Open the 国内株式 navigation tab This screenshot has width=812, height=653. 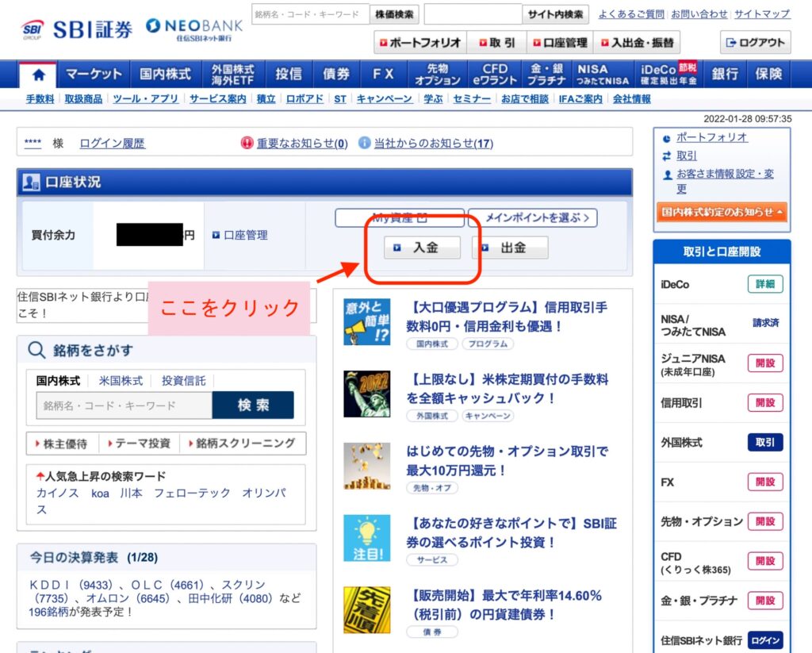(x=165, y=74)
